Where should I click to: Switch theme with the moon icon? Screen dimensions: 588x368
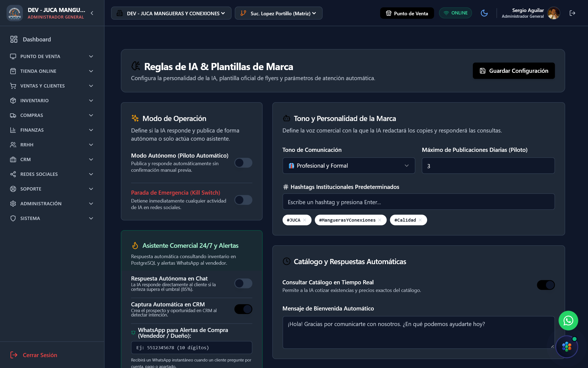click(484, 13)
